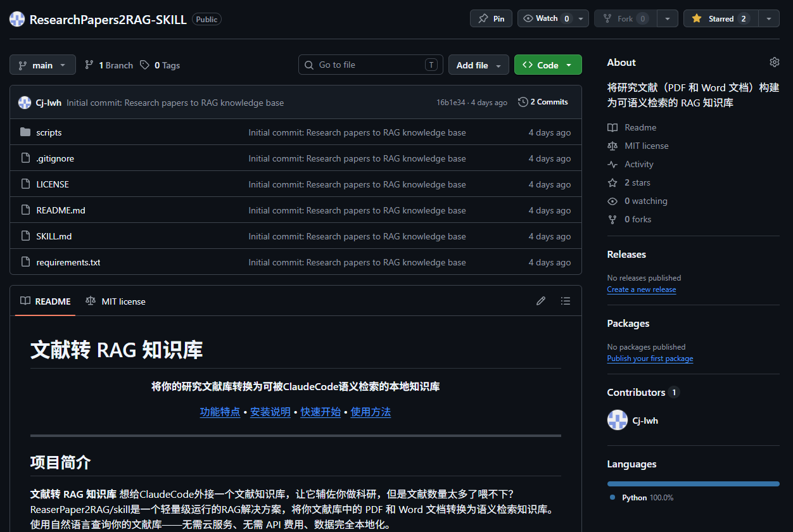Viewport: 793px width, 532px height.
Task: Expand the main branch selector
Action: [x=42, y=65]
